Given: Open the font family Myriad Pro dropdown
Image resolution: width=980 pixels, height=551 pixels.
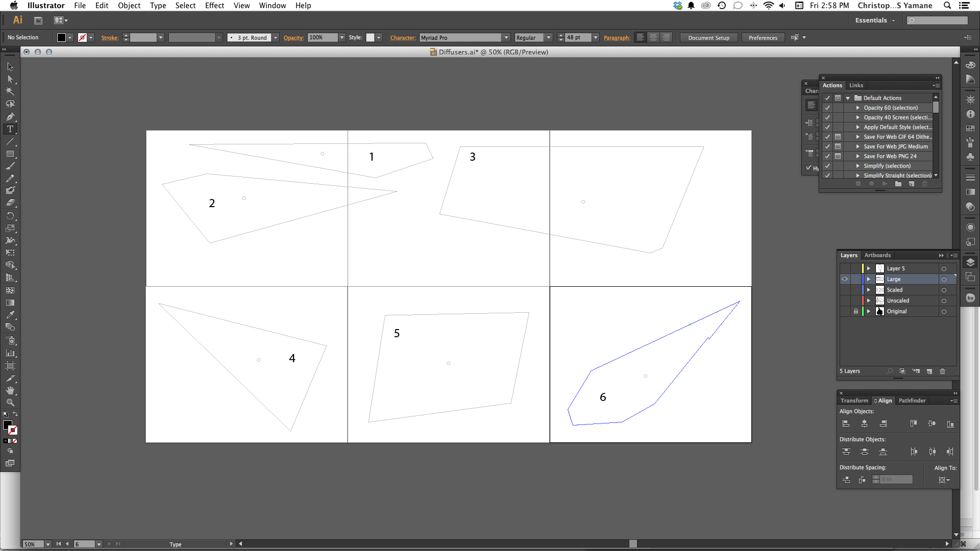Looking at the screenshot, I should click(506, 38).
